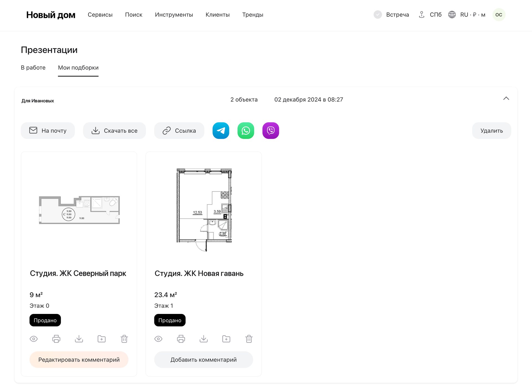Open the ОС user avatar
This screenshot has height=392, width=532.
point(499,15)
